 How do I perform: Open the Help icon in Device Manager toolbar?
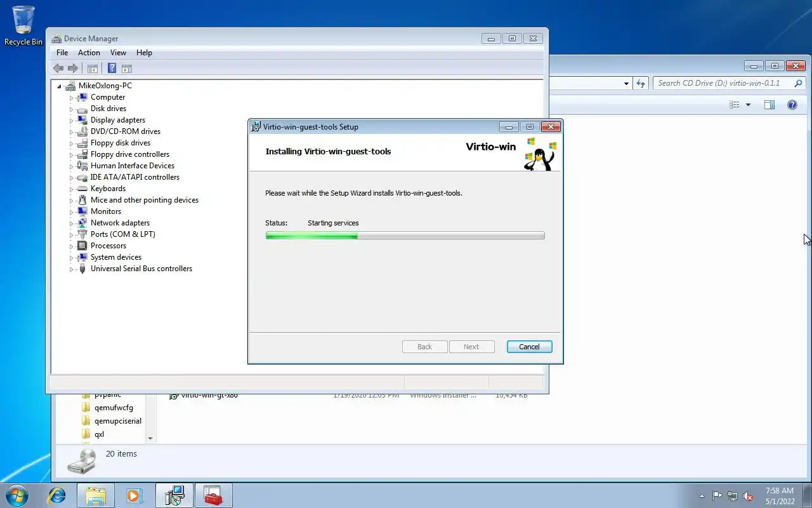[112, 69]
